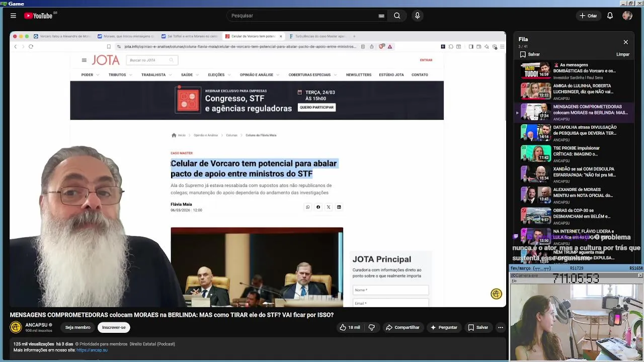644x362 pixels.
Task: Open the on-screen keyboard in search box
Action: (381, 16)
